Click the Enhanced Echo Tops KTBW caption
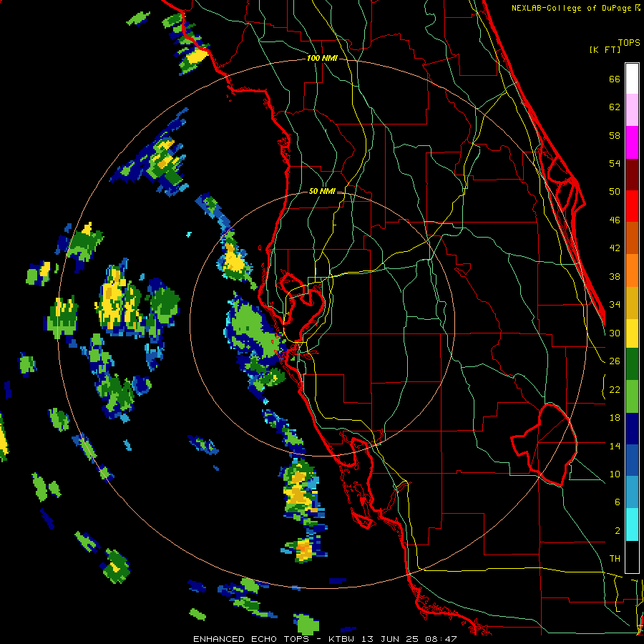Viewport: 644px width, 644px height. tap(325, 639)
